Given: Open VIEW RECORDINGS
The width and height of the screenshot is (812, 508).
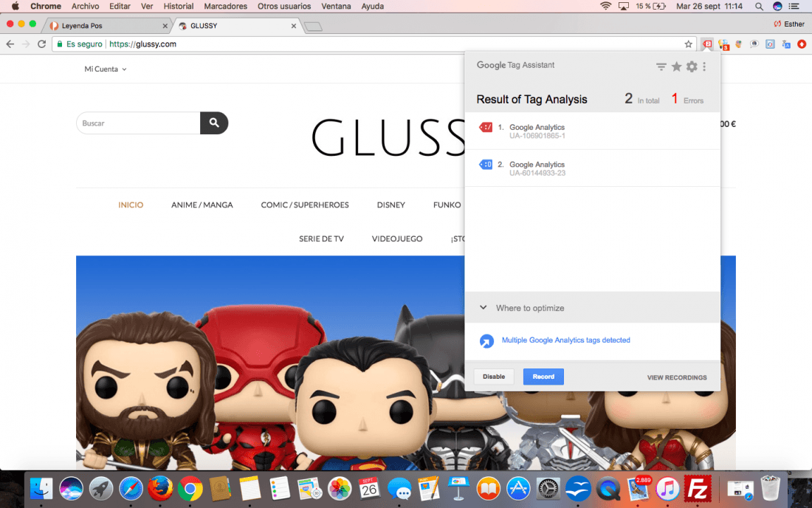Looking at the screenshot, I should tap(677, 377).
